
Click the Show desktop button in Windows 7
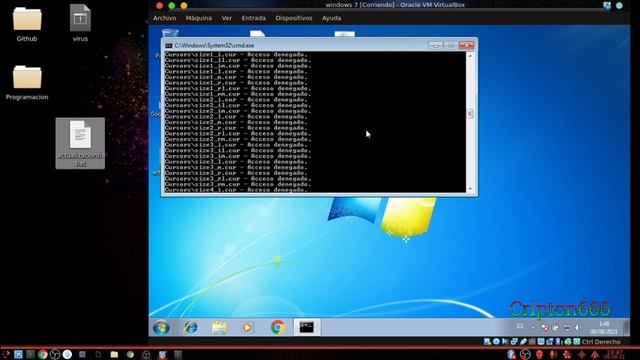pos(627,327)
